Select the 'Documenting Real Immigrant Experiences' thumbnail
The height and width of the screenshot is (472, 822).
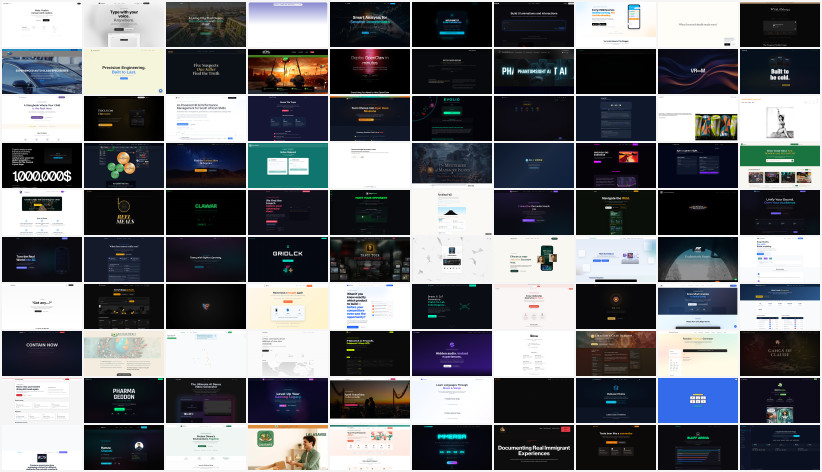click(x=534, y=447)
